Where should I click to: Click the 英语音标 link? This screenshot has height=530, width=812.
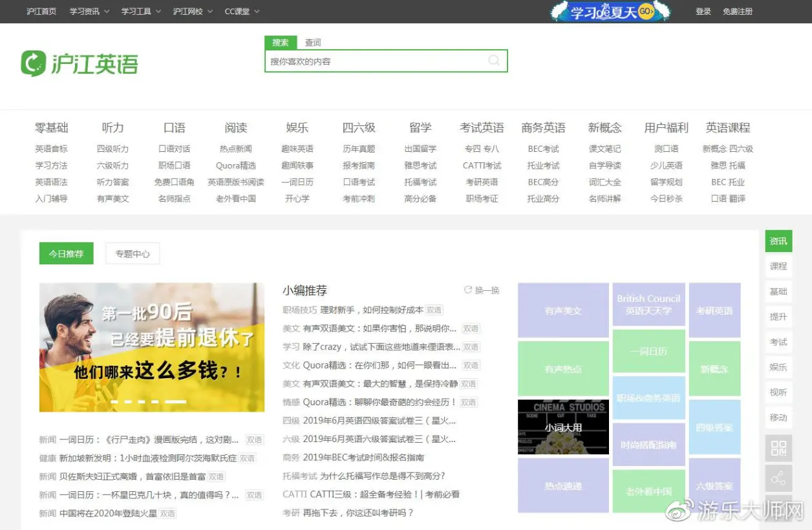[51, 149]
